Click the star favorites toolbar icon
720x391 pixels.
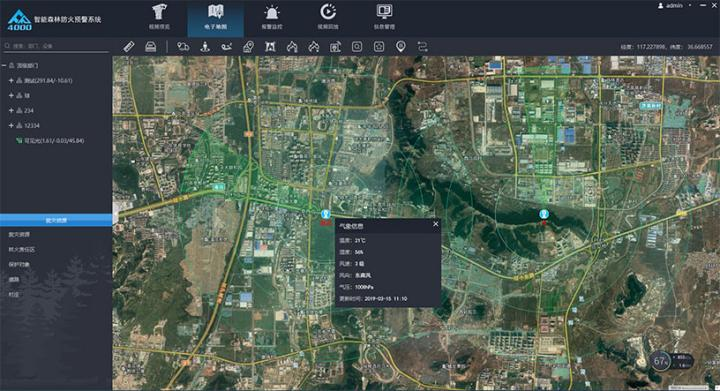pos(379,46)
